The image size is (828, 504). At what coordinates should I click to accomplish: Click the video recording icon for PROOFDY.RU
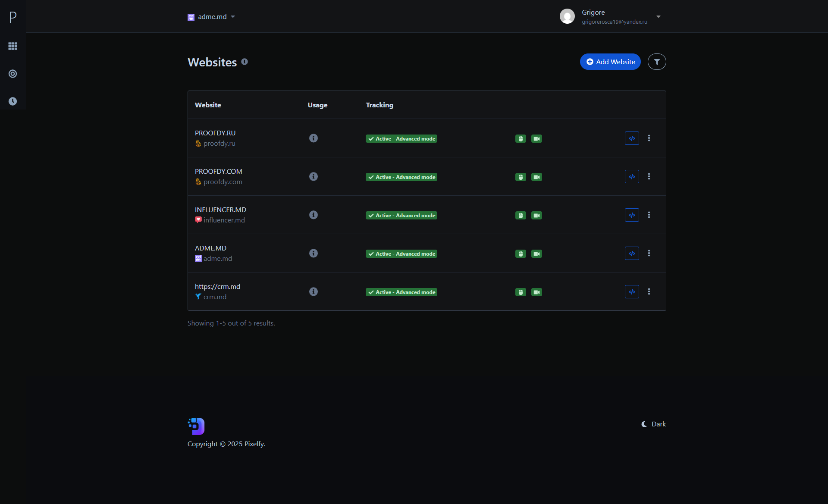536,138
